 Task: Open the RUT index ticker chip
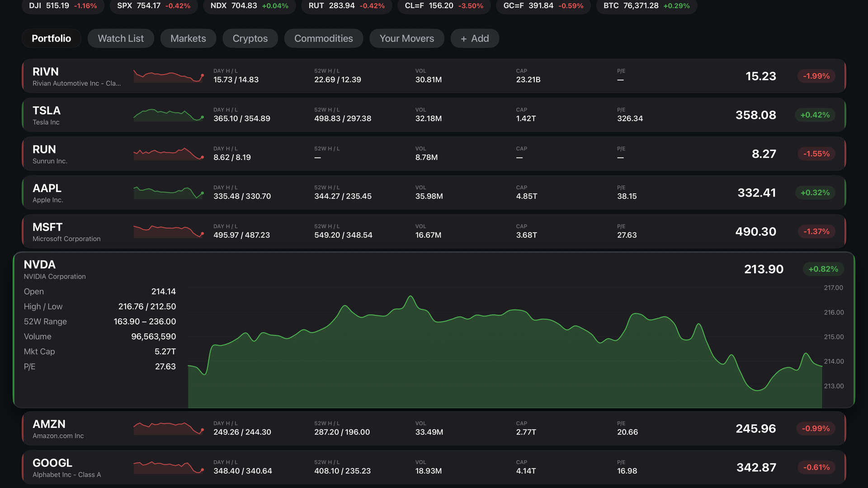347,6
